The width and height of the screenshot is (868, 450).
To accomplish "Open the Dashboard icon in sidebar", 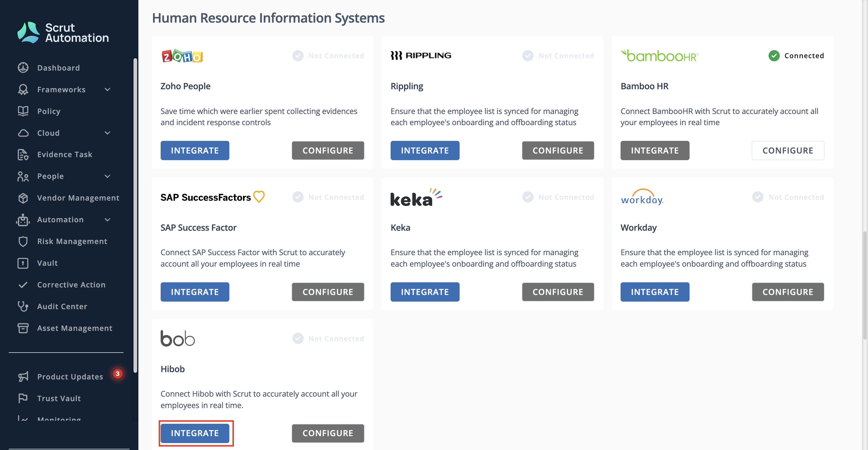I will pos(23,68).
